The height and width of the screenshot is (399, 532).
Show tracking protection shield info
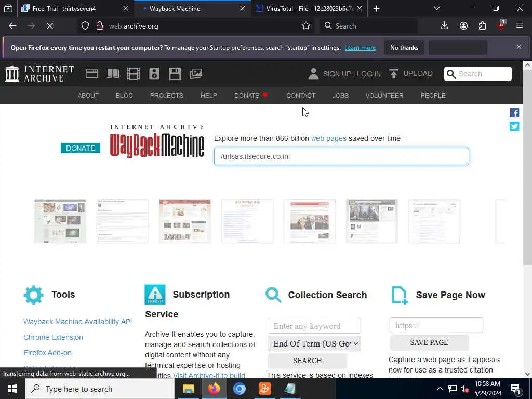point(85,26)
